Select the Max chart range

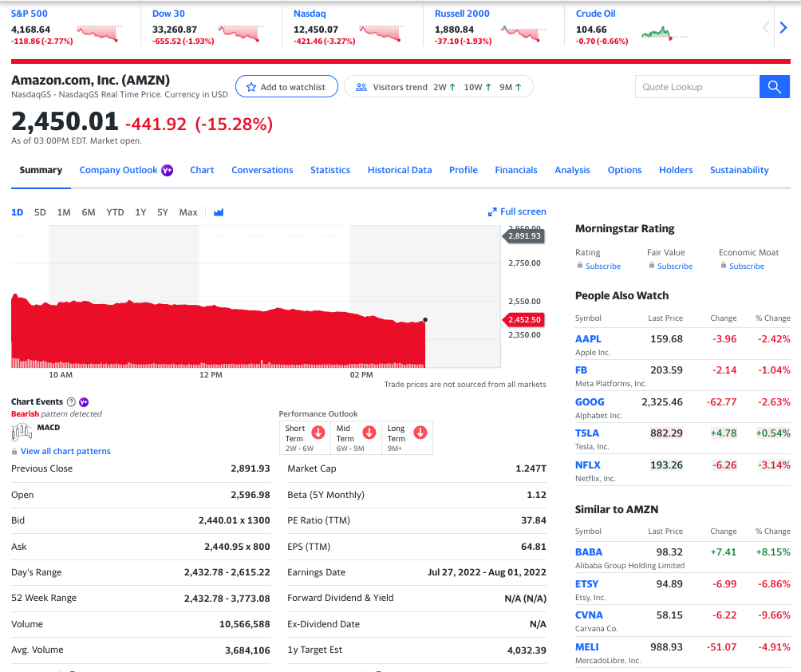[188, 212]
